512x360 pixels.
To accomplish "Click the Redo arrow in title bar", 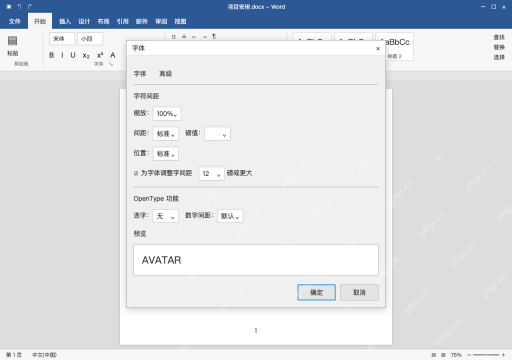I will tap(29, 7).
